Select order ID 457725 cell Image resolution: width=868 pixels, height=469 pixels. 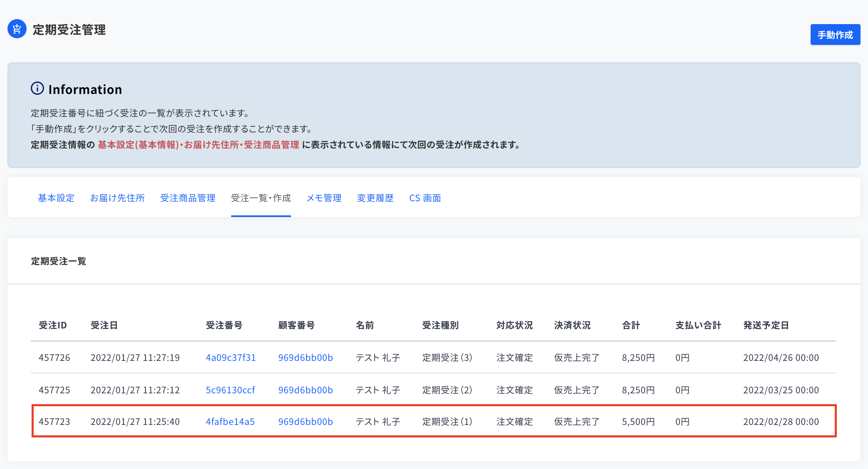[54, 390]
